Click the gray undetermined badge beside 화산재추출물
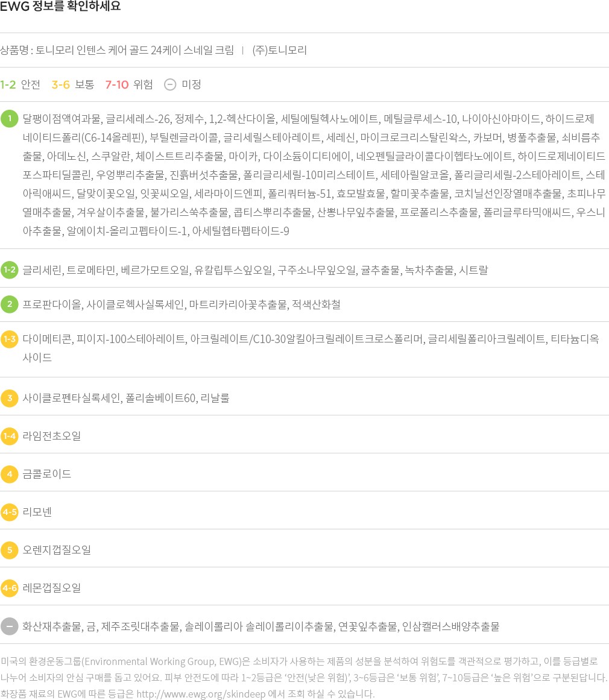Viewport: 609px width, 700px height. click(x=10, y=626)
